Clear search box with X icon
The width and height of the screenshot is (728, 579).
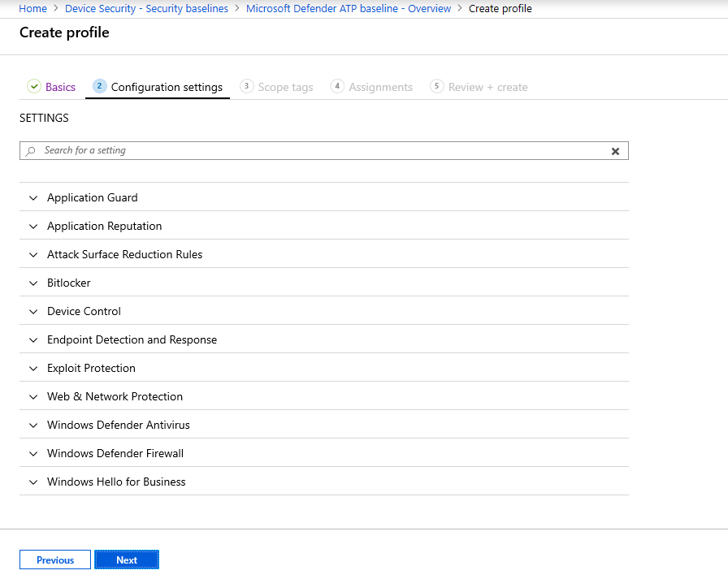pos(615,151)
